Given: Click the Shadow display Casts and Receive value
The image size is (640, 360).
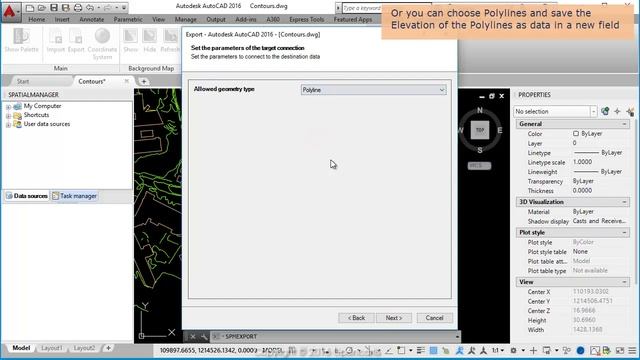Looking at the screenshot, I should [x=599, y=221].
